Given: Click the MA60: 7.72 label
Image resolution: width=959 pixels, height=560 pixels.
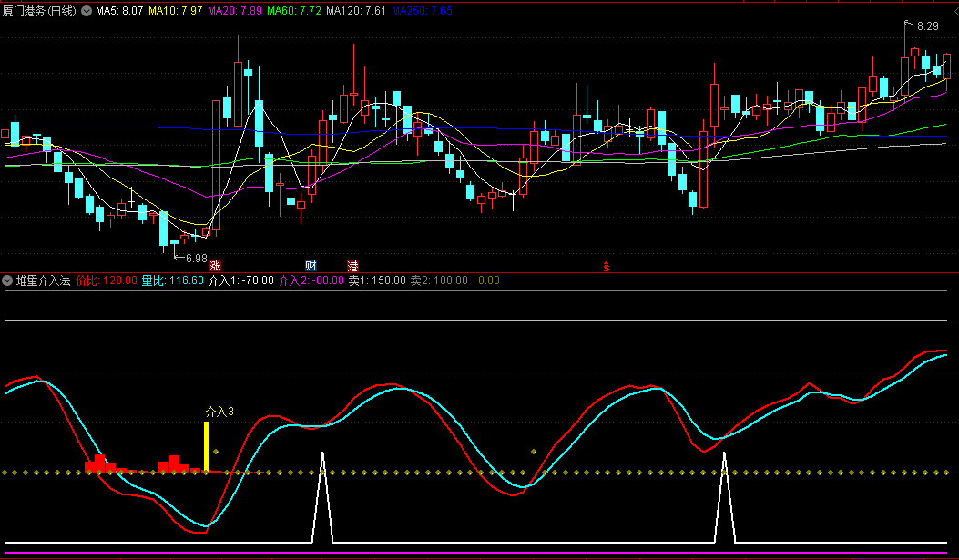Looking at the screenshot, I should 294,11.
